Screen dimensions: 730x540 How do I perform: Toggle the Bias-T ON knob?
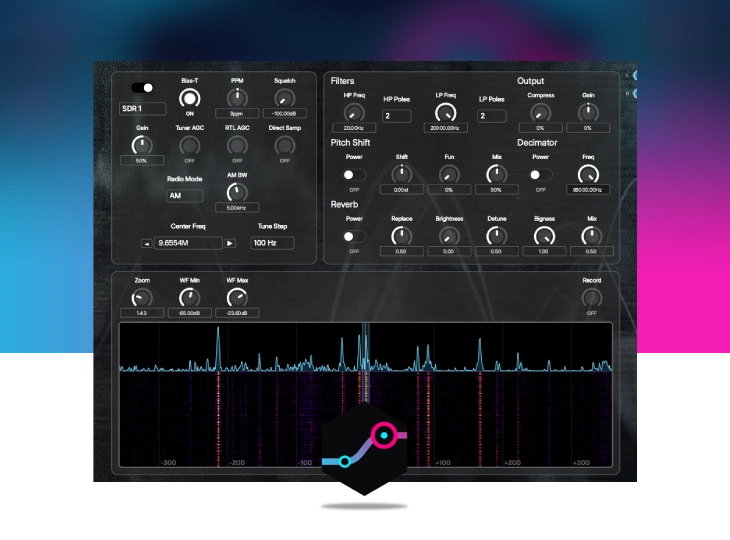click(189, 98)
